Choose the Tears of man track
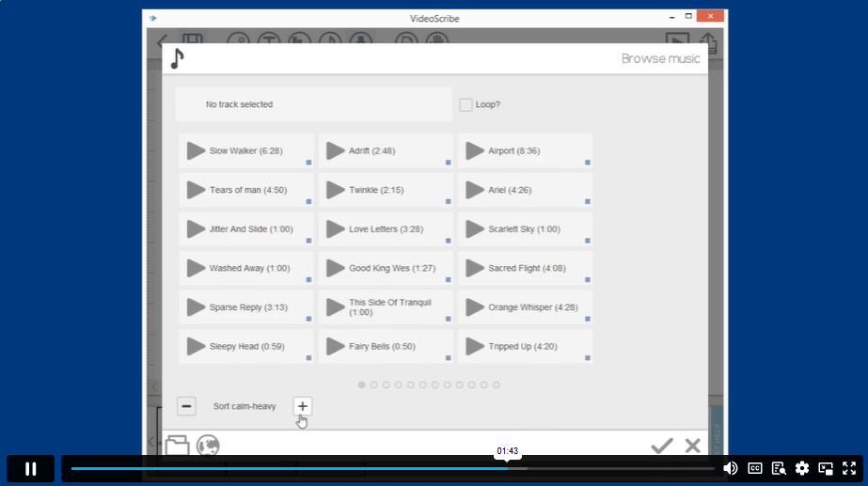The image size is (868, 486). pos(235,190)
